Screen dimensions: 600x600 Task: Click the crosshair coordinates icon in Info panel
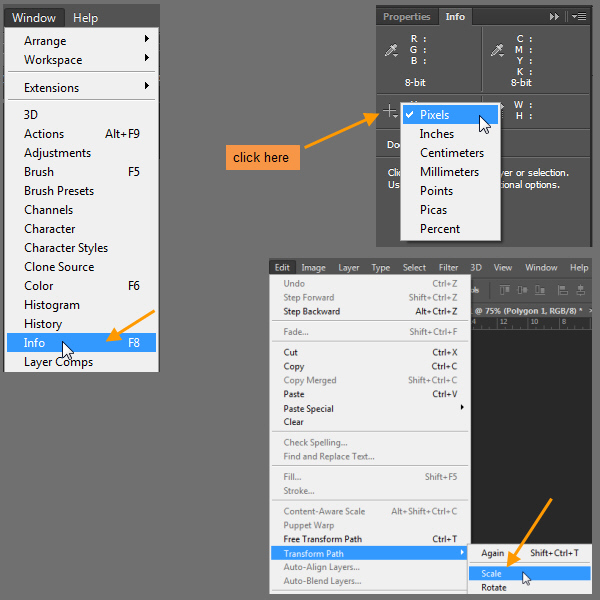click(390, 112)
